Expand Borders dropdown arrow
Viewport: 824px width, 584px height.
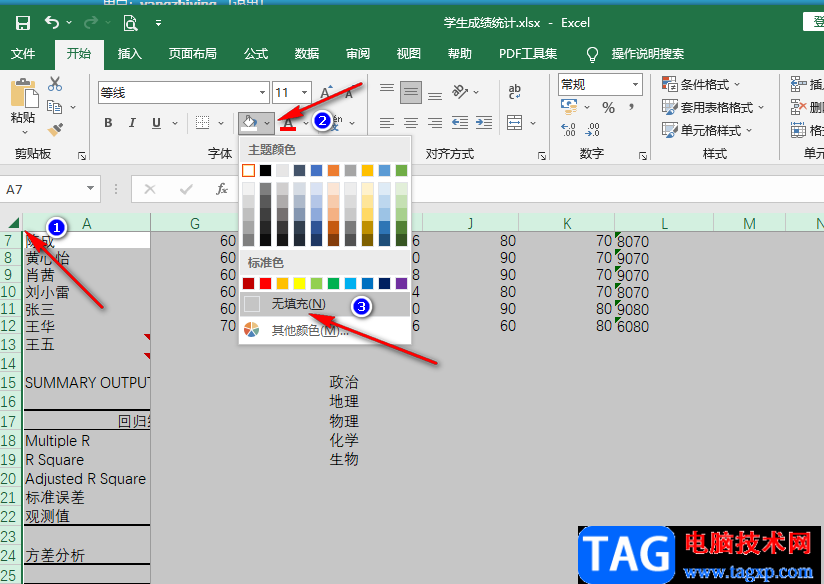pos(221,124)
